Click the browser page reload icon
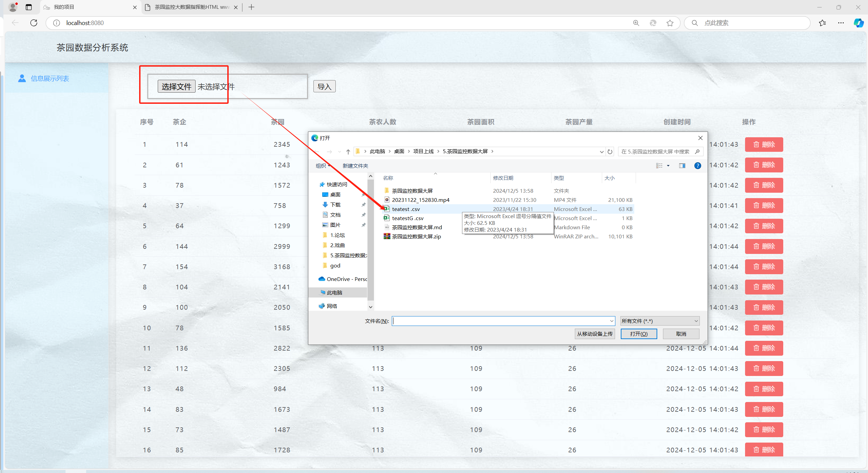Viewport: 868px width, 473px height. click(34, 23)
